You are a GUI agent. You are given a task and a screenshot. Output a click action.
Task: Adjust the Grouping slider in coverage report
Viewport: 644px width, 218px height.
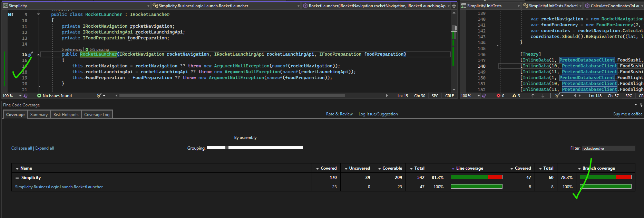255,148
